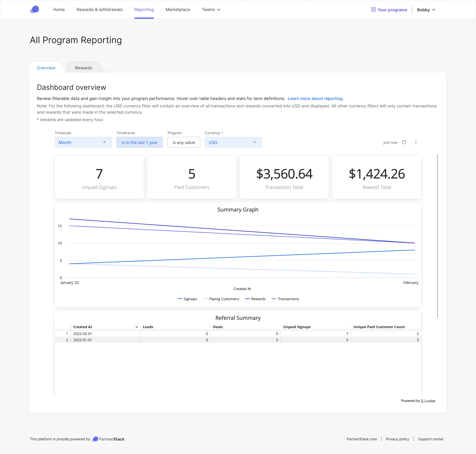This screenshot has height=454, width=476.
Task: Click the PartnerStack logo in the header
Action: 34,10
